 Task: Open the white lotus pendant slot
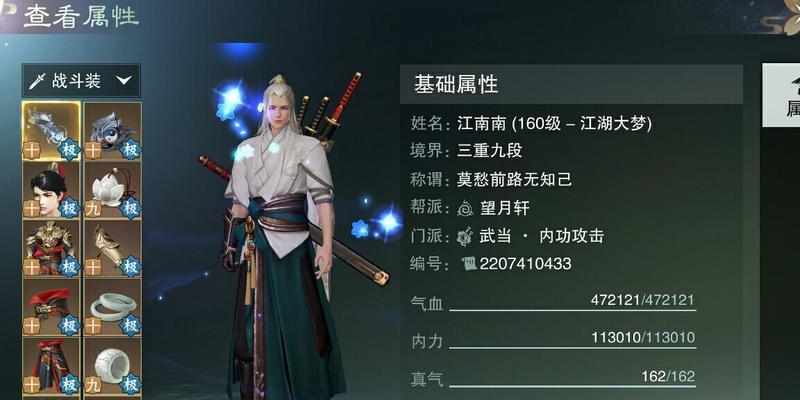pyautogui.click(x=113, y=190)
